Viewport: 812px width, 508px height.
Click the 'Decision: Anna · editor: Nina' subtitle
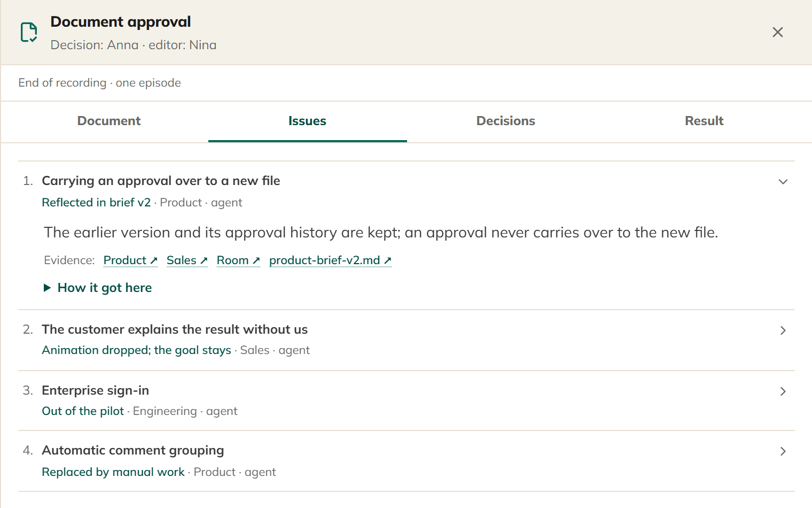(x=134, y=45)
